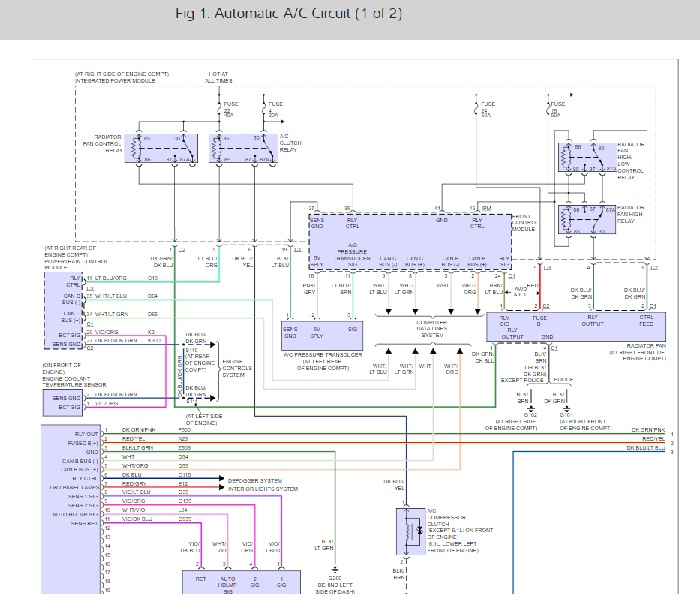Click the Defogger System arrow label
The height and width of the screenshot is (602, 700).
point(254,479)
